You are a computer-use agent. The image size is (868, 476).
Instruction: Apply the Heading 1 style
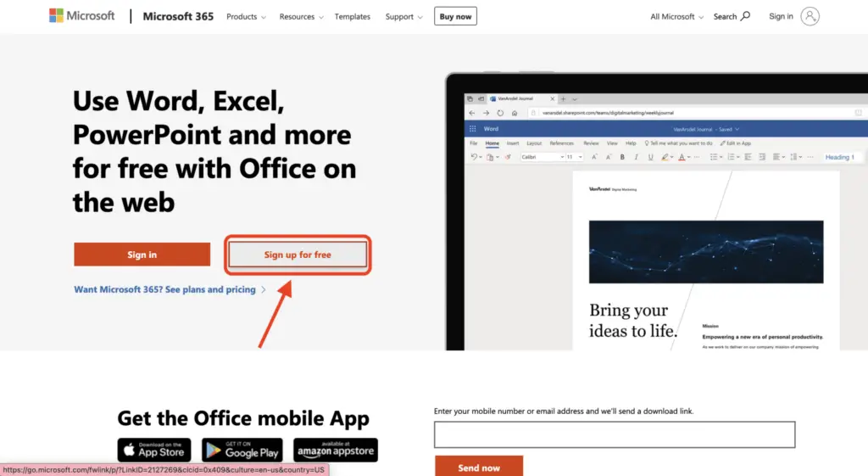point(840,157)
